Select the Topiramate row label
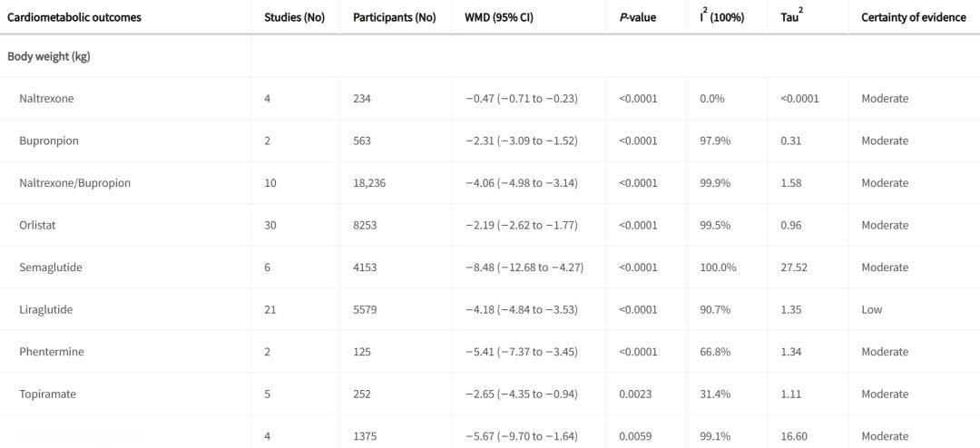Screen dimensions: 980x448 (48, 394)
